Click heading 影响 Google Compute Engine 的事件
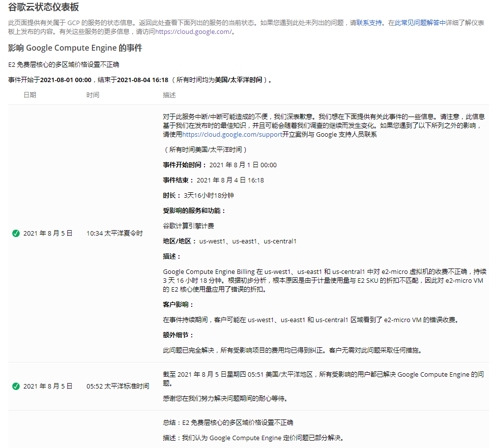 (x=75, y=48)
